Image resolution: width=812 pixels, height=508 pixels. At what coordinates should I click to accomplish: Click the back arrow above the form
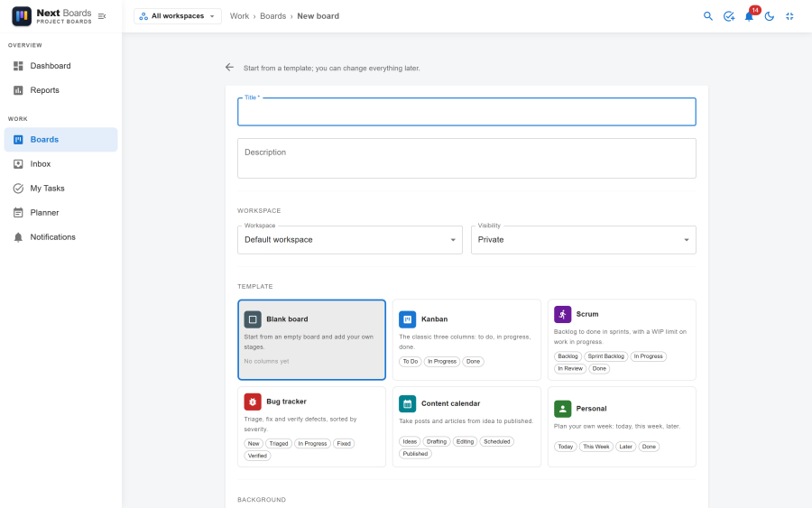(229, 68)
